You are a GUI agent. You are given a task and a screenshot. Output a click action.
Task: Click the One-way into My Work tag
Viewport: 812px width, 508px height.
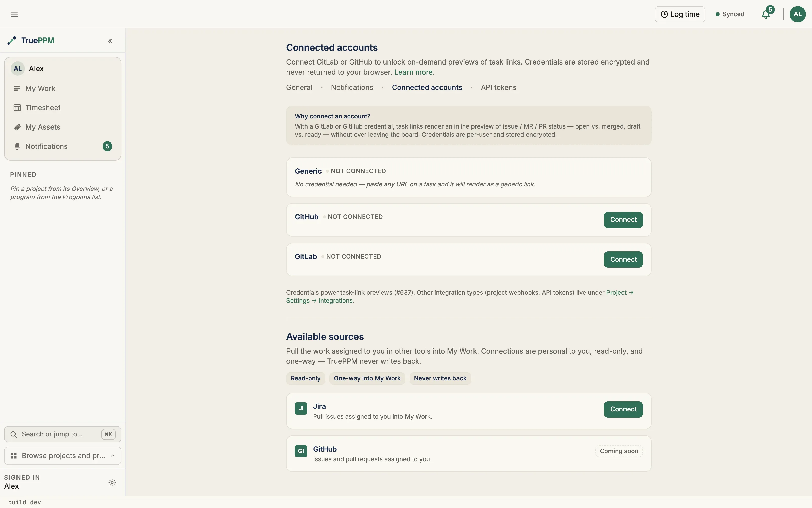pyautogui.click(x=367, y=378)
